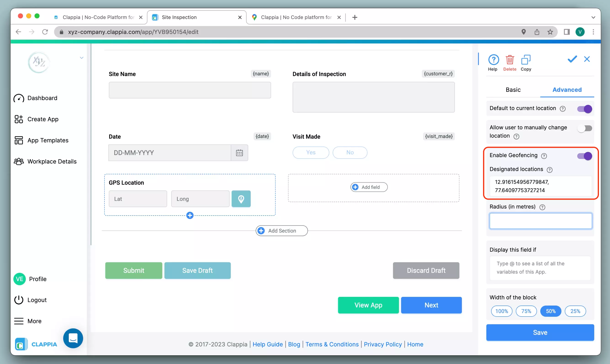Click the Delete trash icon
This screenshot has height=364, width=610.
coord(510,60)
